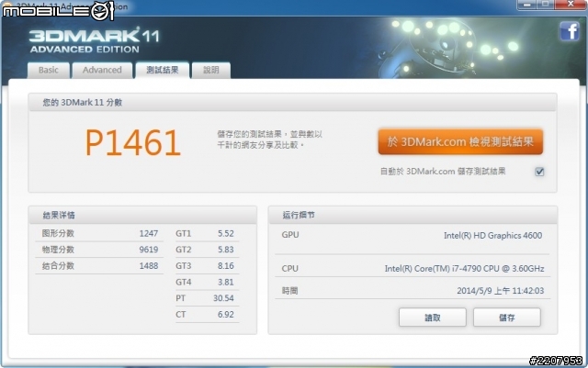Select the graphics score value 1247
The height and width of the screenshot is (368, 588).
pyautogui.click(x=149, y=233)
